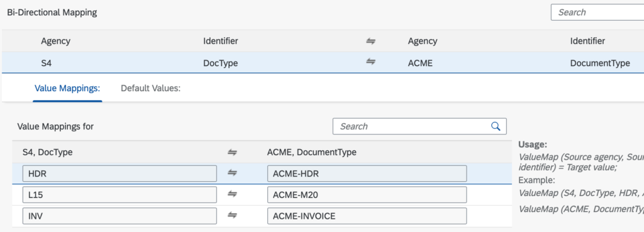This screenshot has height=232, width=644.
Task: Click bidirectional arrow icon in L15 row
Action: (233, 195)
